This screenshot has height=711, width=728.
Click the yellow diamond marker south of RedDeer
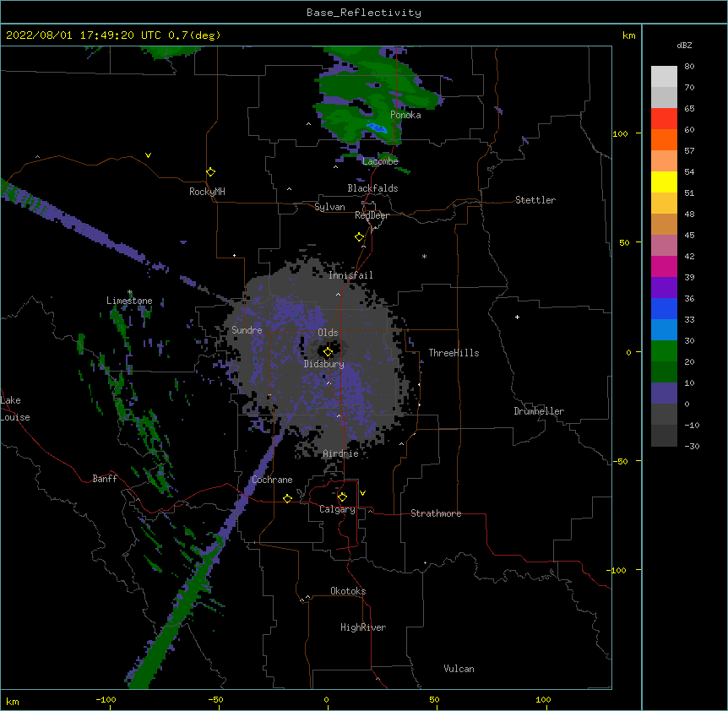(359, 237)
